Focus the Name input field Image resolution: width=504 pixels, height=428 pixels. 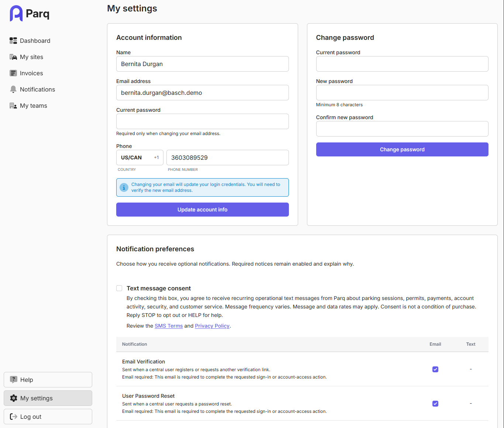[x=203, y=64]
